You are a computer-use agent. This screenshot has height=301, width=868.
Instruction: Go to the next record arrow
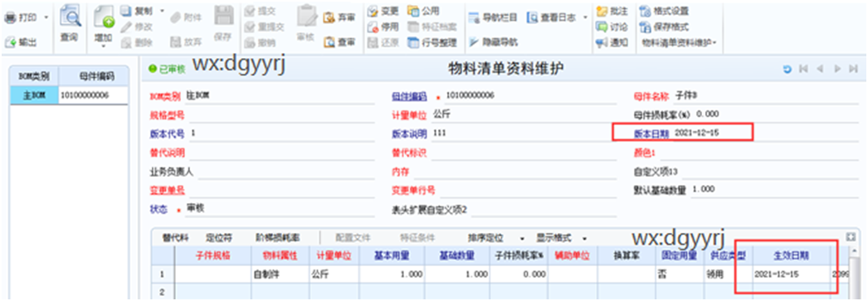point(837,69)
